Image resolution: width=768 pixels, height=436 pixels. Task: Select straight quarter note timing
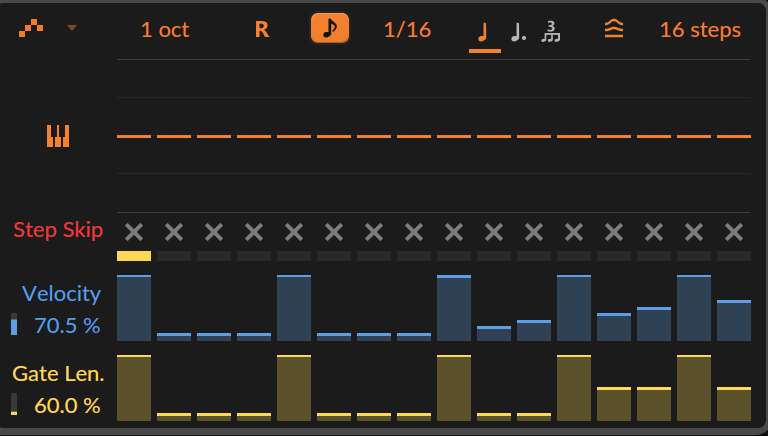484,32
